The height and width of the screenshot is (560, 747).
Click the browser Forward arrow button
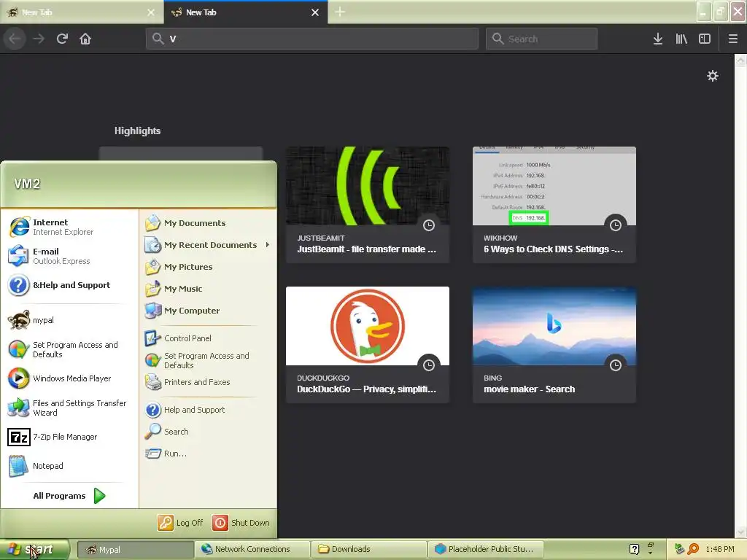(x=39, y=39)
